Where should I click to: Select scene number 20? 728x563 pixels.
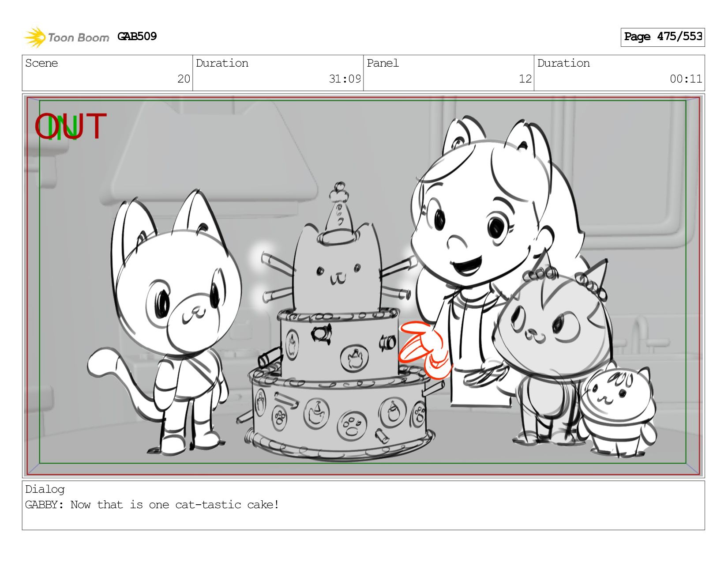[x=184, y=79]
